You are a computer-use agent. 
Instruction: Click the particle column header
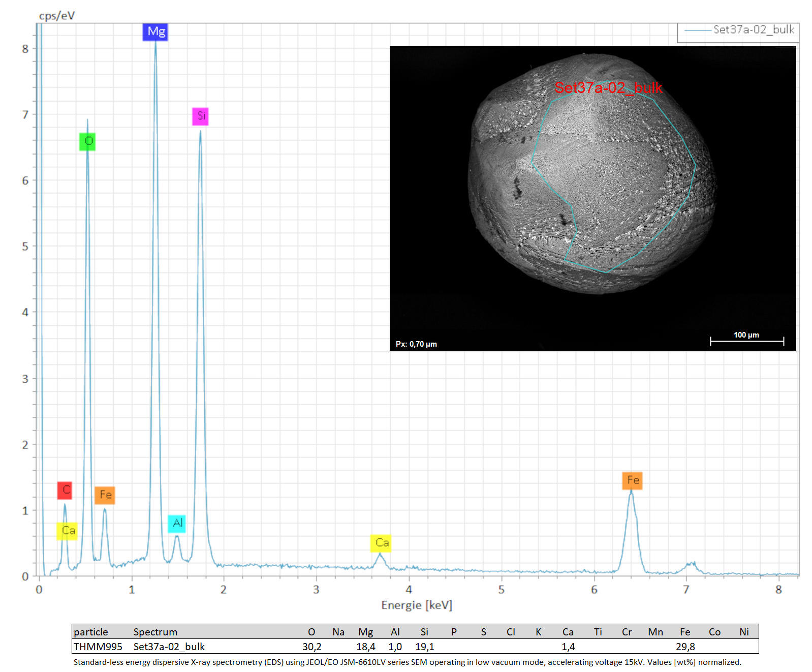point(91,632)
